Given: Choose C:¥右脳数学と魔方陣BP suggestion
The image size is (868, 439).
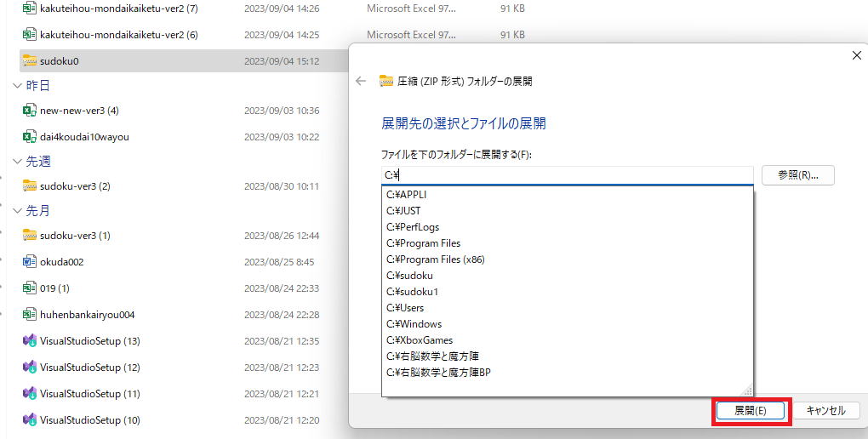Looking at the screenshot, I should pyautogui.click(x=568, y=373).
